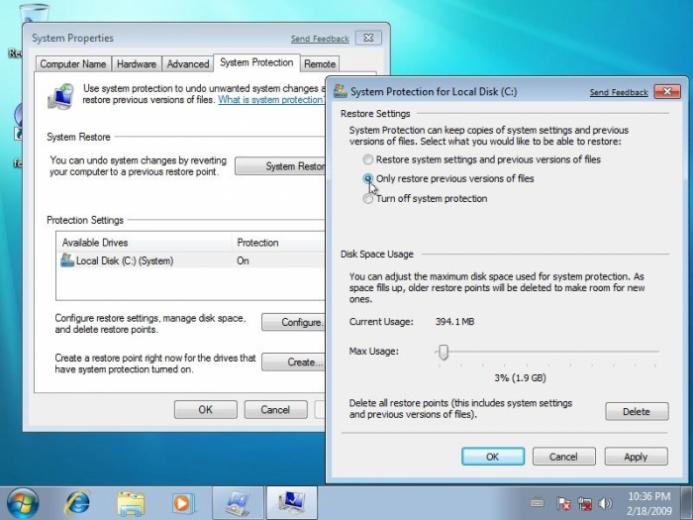Switch to the Control Panel taskbar window
The image size is (693, 520).
point(239,503)
